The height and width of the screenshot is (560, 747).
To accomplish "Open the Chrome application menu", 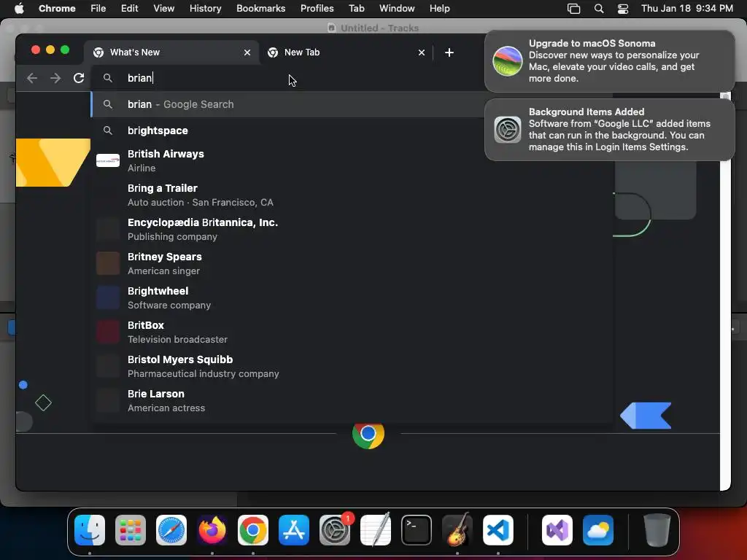I will pos(57,9).
